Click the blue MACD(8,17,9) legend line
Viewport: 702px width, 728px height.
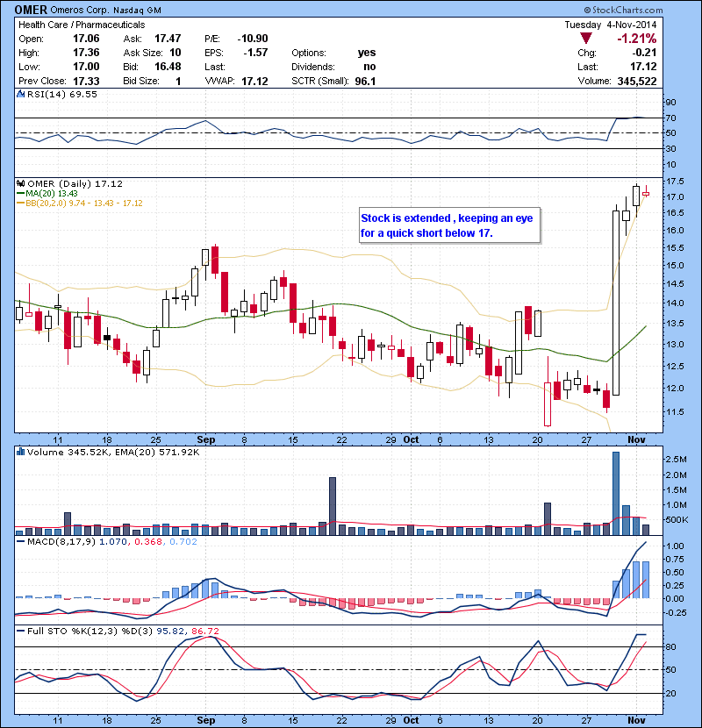20,542
